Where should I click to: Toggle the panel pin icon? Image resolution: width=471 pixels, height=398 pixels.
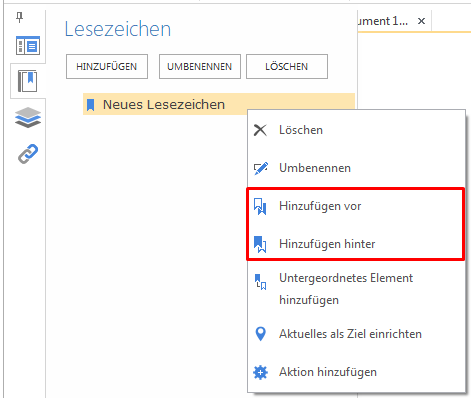tap(20, 17)
